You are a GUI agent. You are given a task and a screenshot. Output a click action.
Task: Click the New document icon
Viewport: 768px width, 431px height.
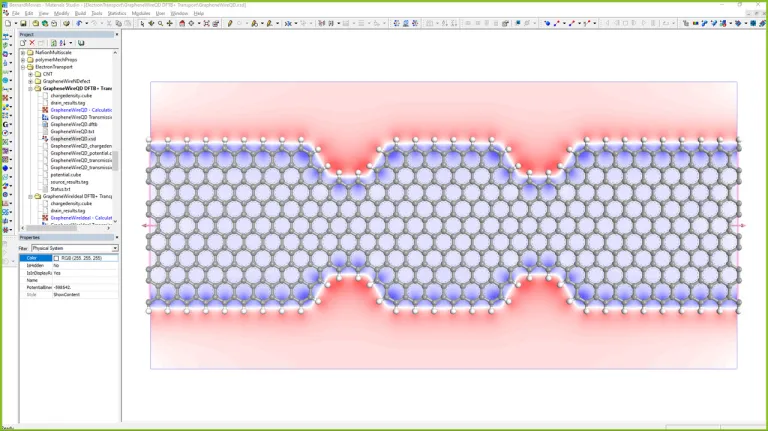pyautogui.click(x=7, y=23)
